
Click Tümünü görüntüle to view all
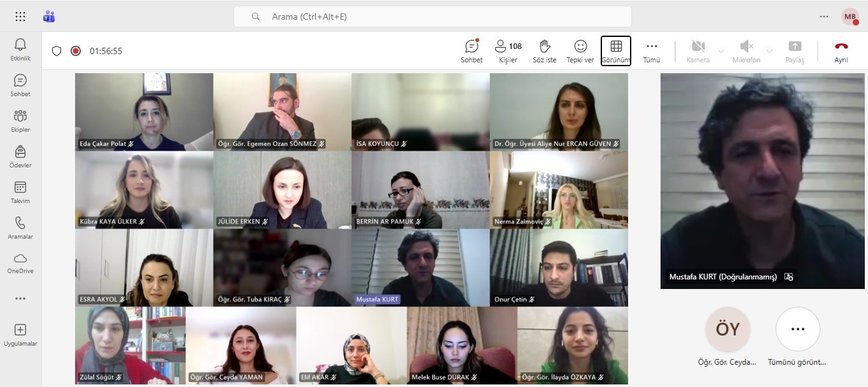point(797,337)
